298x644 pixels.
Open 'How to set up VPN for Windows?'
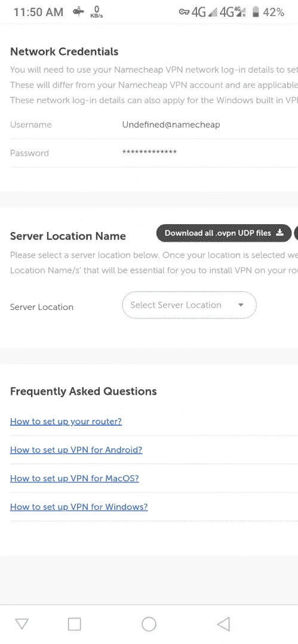79,506
